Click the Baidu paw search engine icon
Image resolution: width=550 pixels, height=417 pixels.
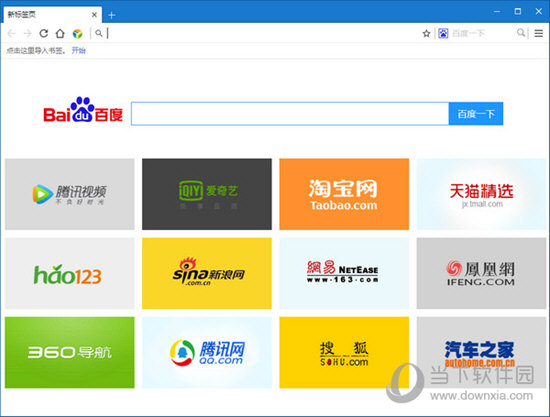click(x=443, y=33)
